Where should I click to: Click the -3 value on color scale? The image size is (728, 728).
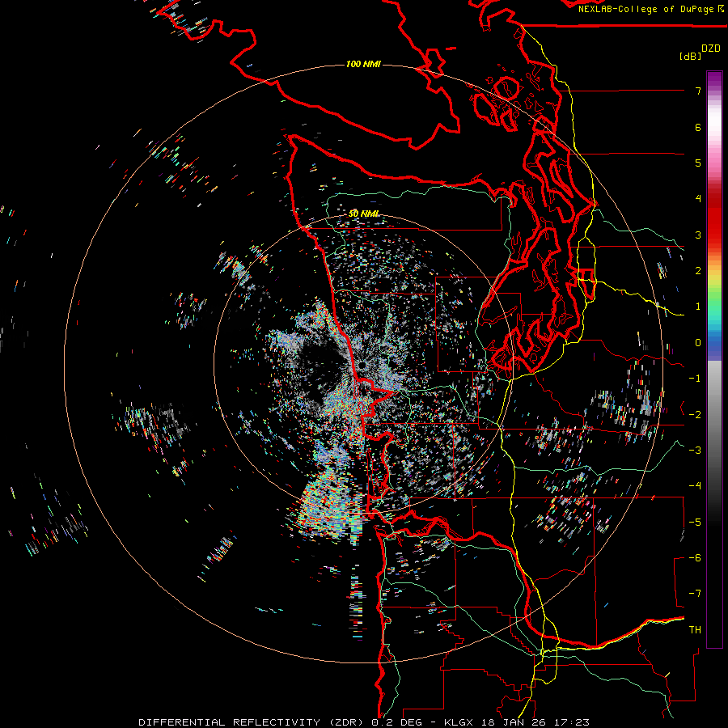pyautogui.click(x=695, y=451)
